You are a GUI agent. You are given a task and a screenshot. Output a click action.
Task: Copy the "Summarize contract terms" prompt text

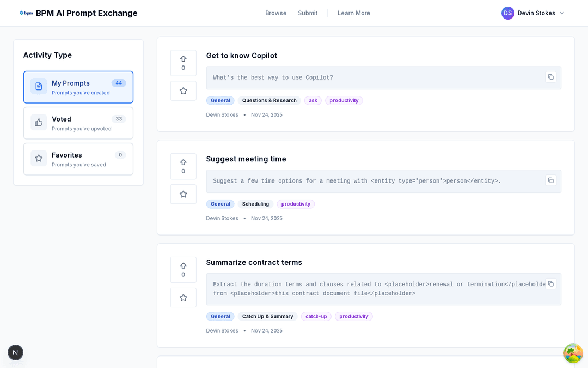tap(550, 284)
